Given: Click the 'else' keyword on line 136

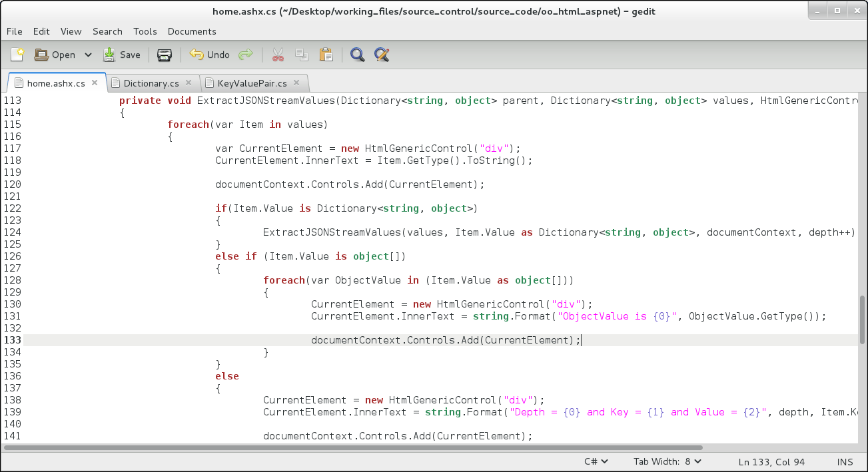Looking at the screenshot, I should point(227,376).
